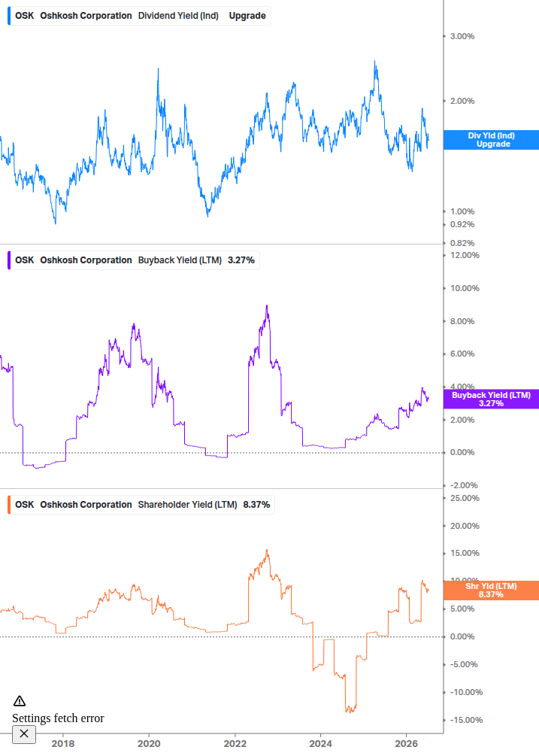Image resolution: width=539 pixels, height=756 pixels.
Task: Click the 2018 label on the time axis
Action: [63, 743]
